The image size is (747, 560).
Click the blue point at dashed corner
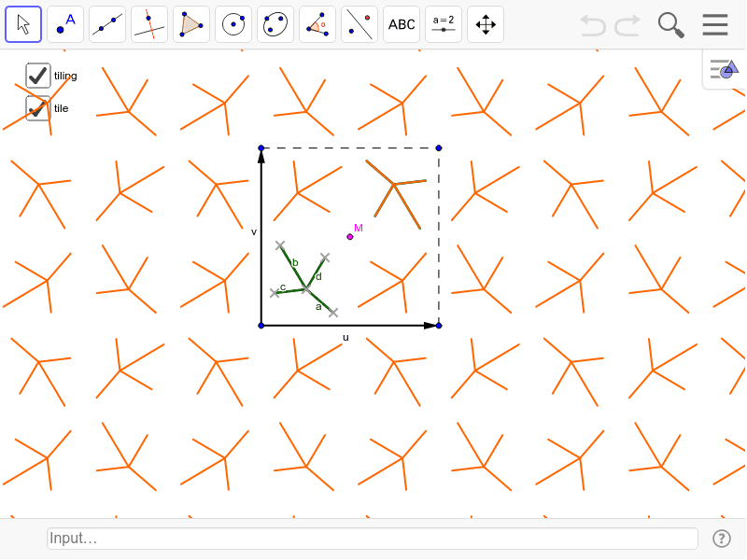click(x=439, y=148)
